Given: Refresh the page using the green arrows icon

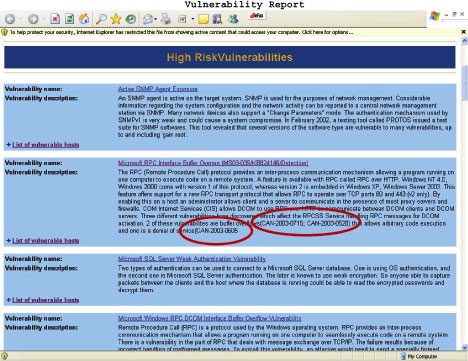Looking at the screenshot, I should 69,19.
